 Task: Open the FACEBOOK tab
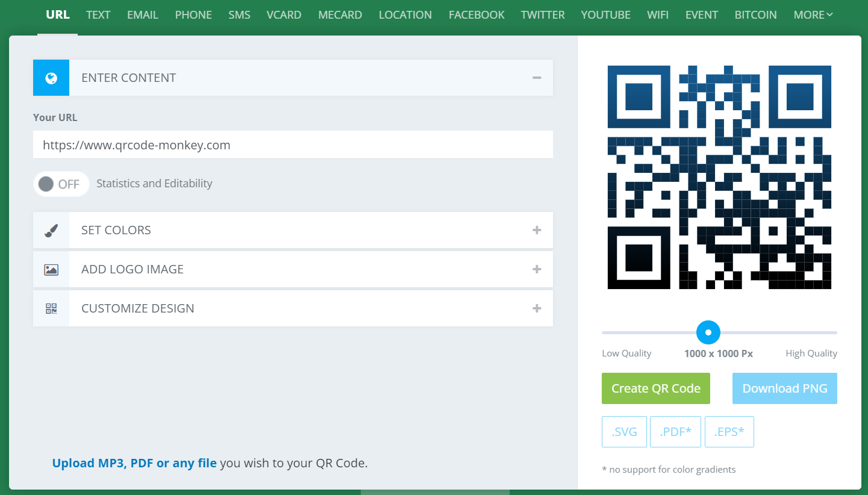click(476, 15)
